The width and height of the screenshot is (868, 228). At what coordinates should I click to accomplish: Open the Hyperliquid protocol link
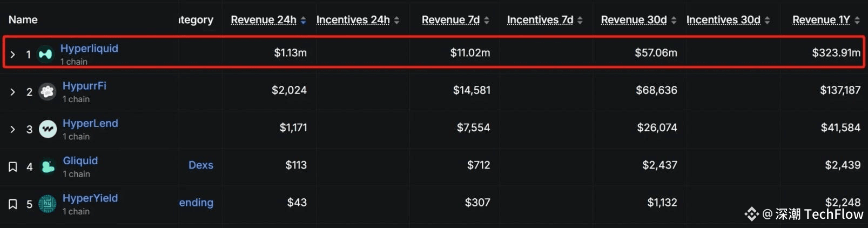pyautogui.click(x=89, y=48)
